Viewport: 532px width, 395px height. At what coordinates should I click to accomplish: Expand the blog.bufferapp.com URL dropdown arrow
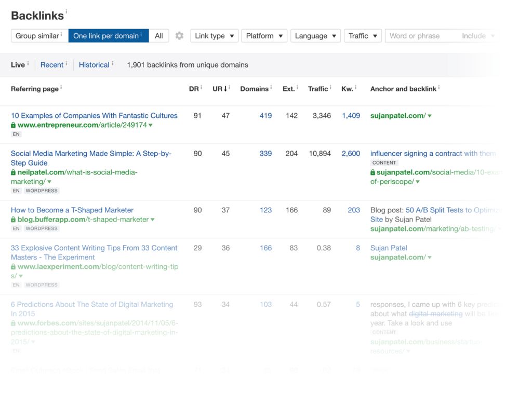(x=153, y=220)
